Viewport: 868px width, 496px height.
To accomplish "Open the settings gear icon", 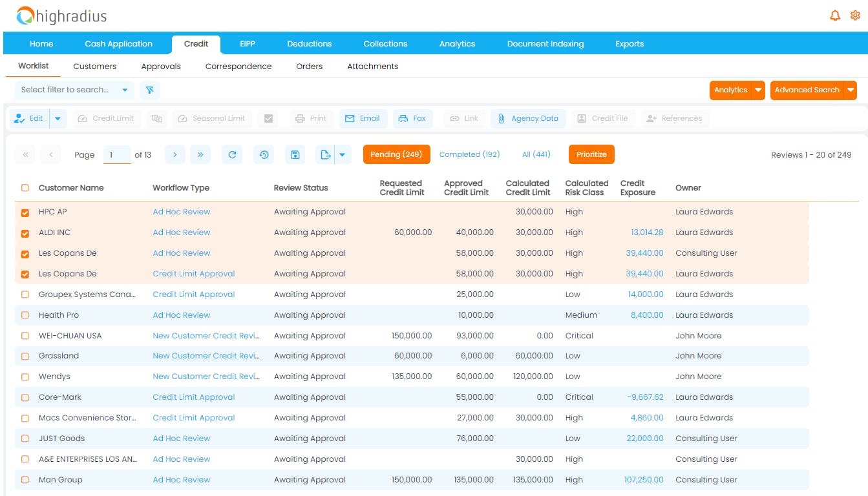I will [x=855, y=15].
